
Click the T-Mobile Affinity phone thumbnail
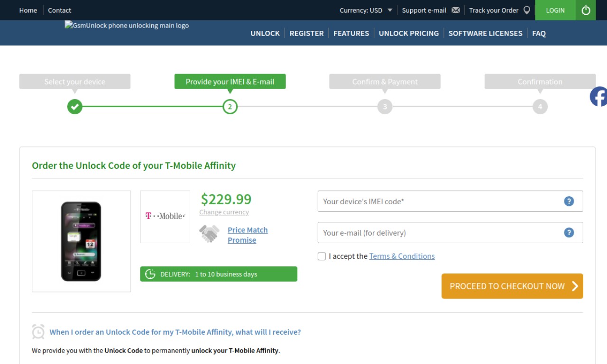(x=81, y=241)
